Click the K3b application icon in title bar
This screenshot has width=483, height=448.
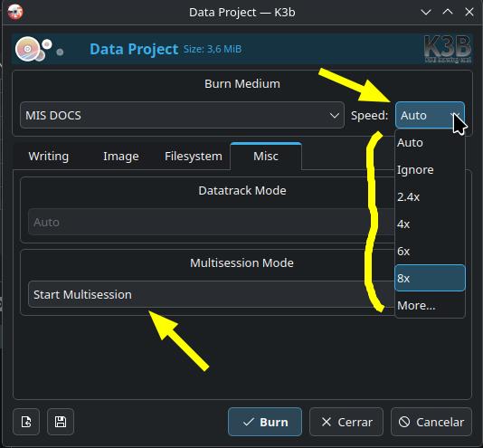15,12
